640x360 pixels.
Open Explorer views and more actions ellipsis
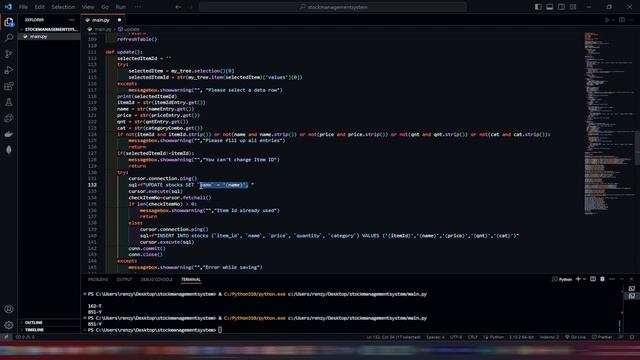pyautogui.click(x=71, y=20)
